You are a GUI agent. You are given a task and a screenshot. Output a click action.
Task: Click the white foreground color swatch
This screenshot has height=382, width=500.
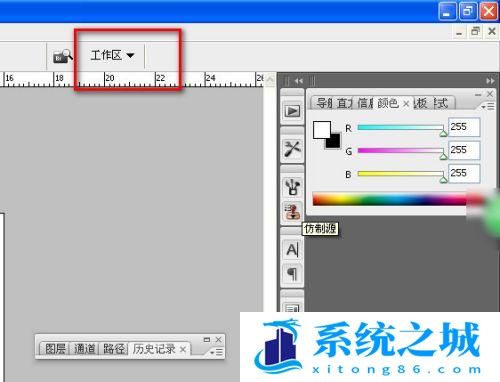(x=321, y=129)
